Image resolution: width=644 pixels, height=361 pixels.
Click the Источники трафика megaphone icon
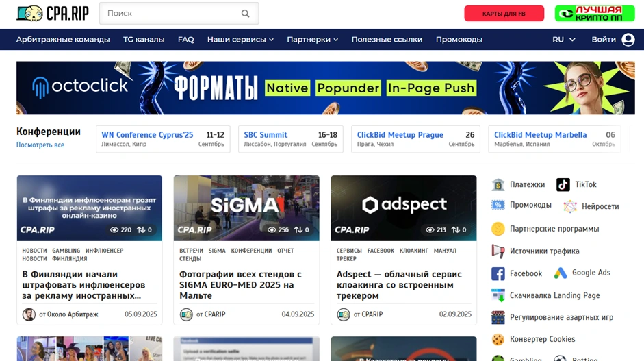point(498,251)
